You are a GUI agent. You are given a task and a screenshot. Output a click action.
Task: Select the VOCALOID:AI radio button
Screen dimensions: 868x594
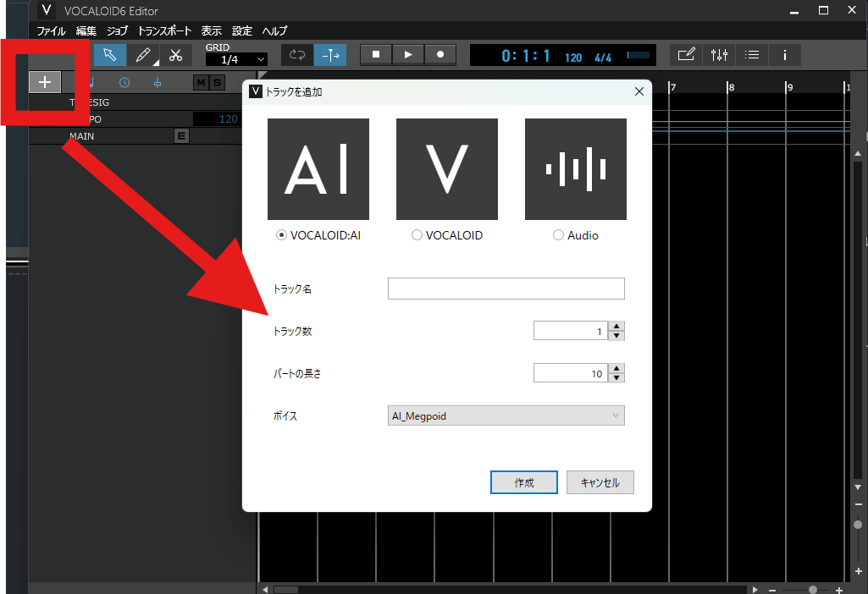281,235
